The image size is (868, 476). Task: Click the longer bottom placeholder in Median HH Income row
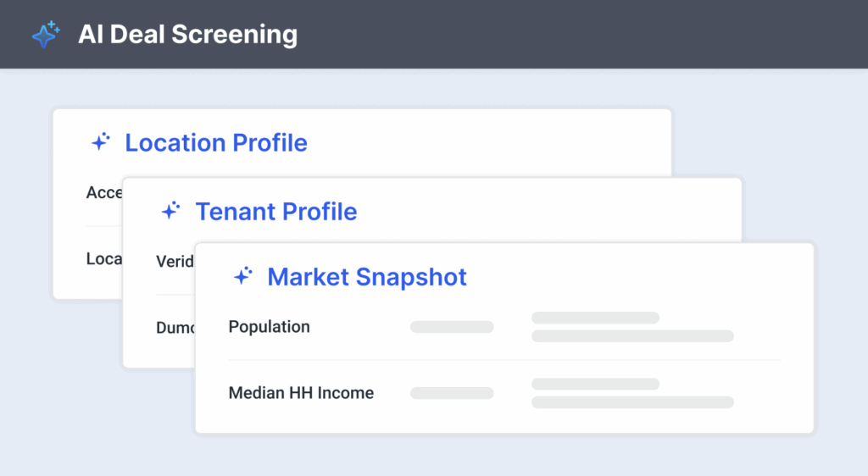click(x=632, y=402)
